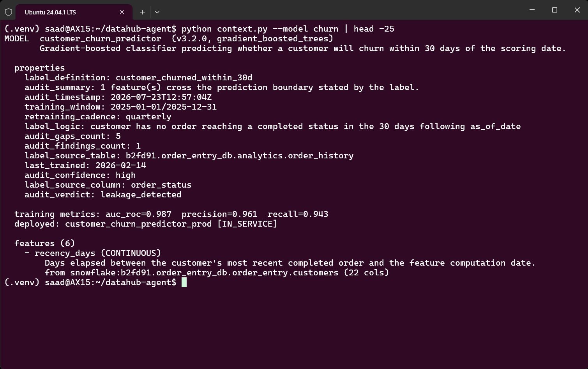
Task: Click the retraining_cadence quarterly line
Action: point(98,117)
